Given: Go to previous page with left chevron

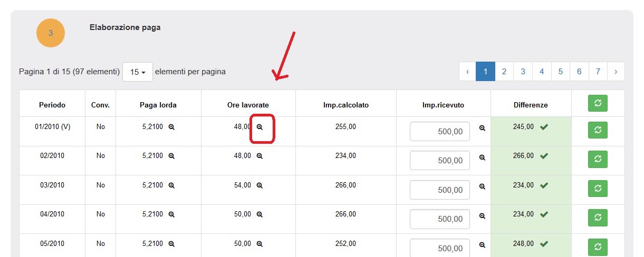Looking at the screenshot, I should (468, 72).
